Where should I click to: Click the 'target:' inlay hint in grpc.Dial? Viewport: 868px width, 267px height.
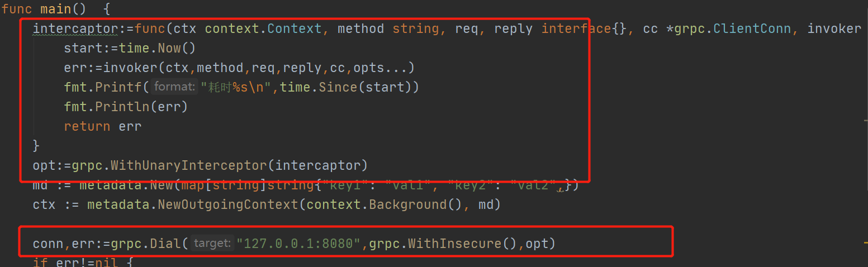(x=212, y=243)
